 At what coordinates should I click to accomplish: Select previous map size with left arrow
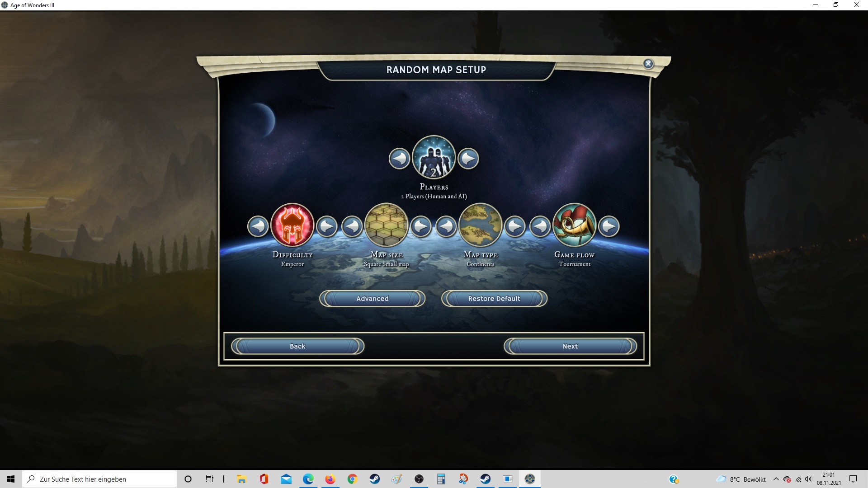pos(352,226)
